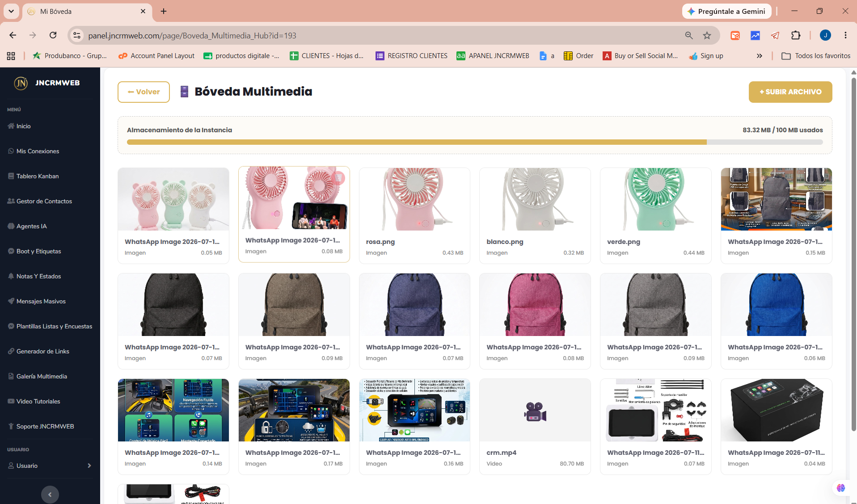Click the Bóveda Multimedia cabinet icon

(x=184, y=92)
